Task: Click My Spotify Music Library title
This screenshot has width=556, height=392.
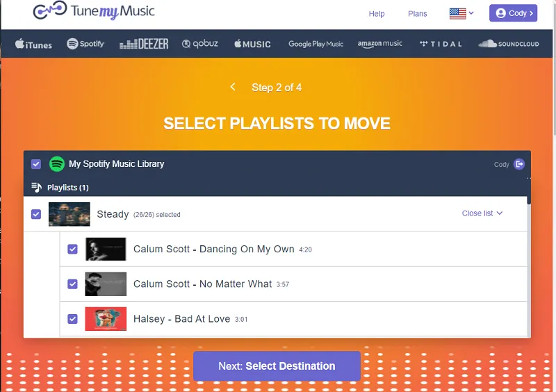Action: pos(116,164)
